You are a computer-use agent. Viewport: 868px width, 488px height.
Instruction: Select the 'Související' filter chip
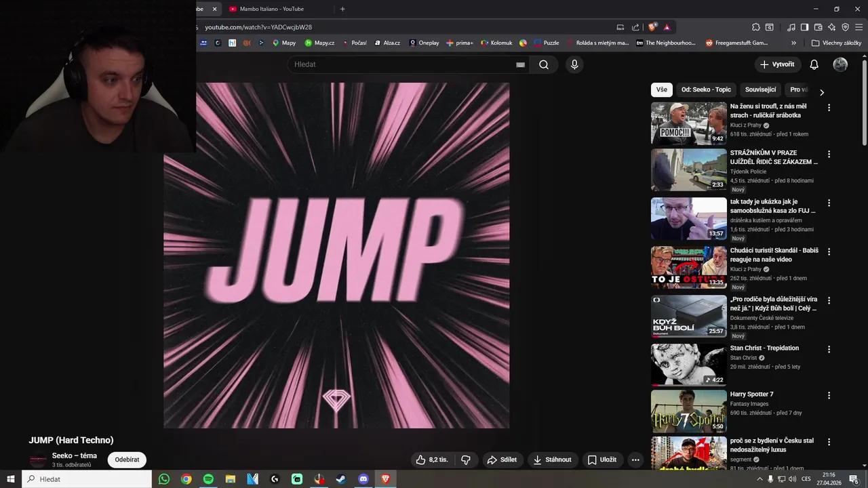point(760,89)
